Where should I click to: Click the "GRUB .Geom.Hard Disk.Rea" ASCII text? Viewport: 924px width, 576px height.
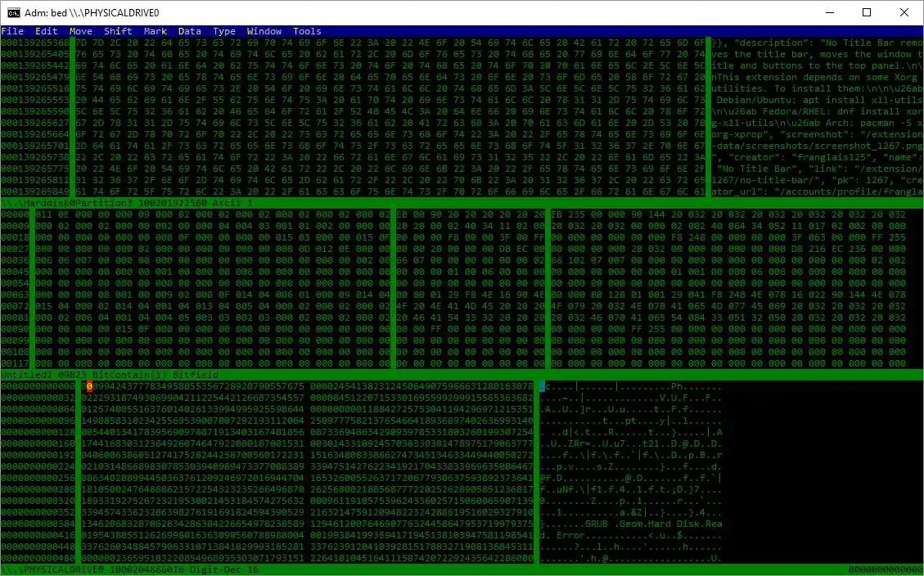(x=653, y=524)
